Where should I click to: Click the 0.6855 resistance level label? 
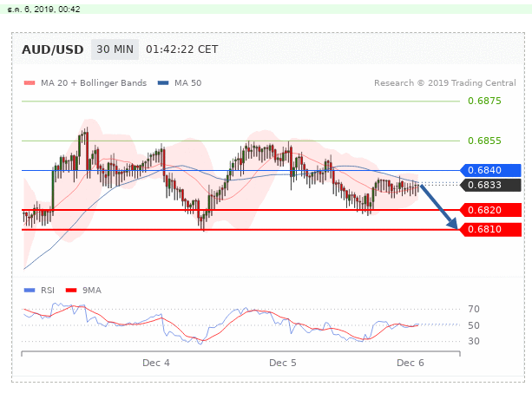pyautogui.click(x=484, y=141)
